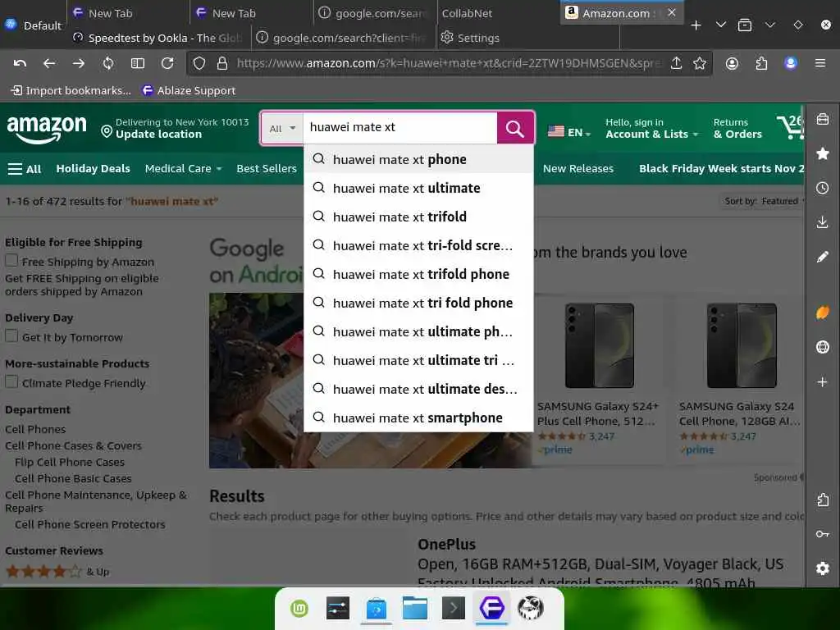Open a new tab with plus button
840x630 pixels.
(696, 25)
